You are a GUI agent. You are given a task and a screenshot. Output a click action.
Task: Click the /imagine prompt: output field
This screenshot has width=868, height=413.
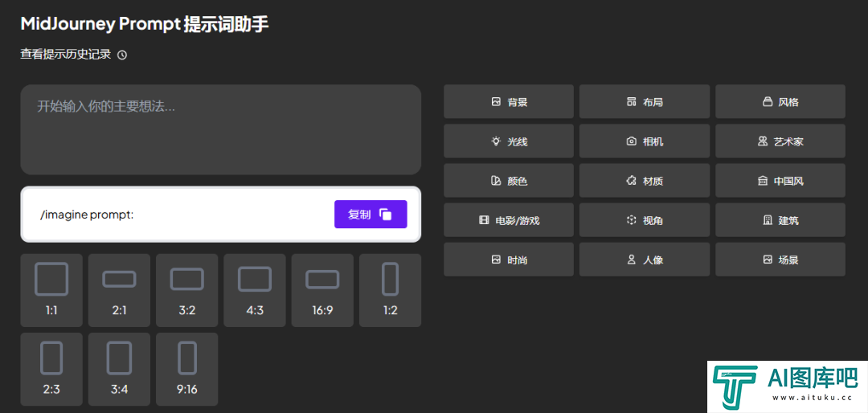(221, 215)
